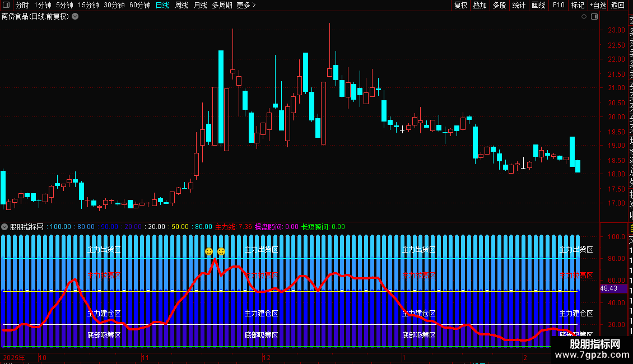Open the dropdown beside 南侨食品(日线.前复权)
633x364 pixels.
(75, 17)
